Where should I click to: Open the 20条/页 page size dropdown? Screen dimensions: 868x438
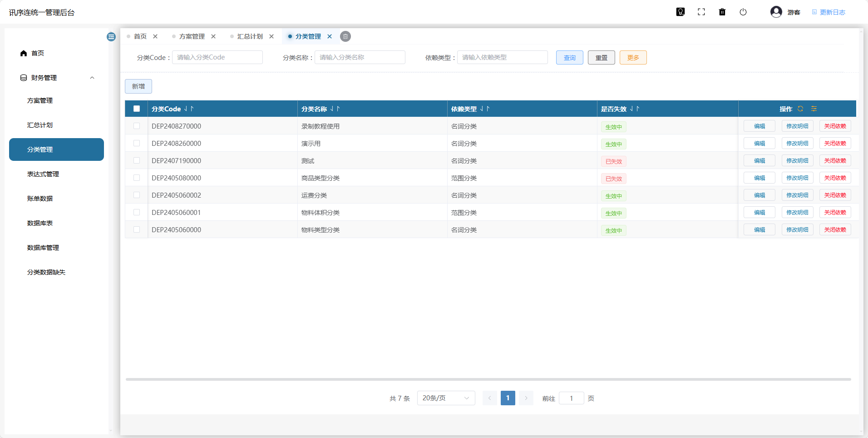pos(446,398)
